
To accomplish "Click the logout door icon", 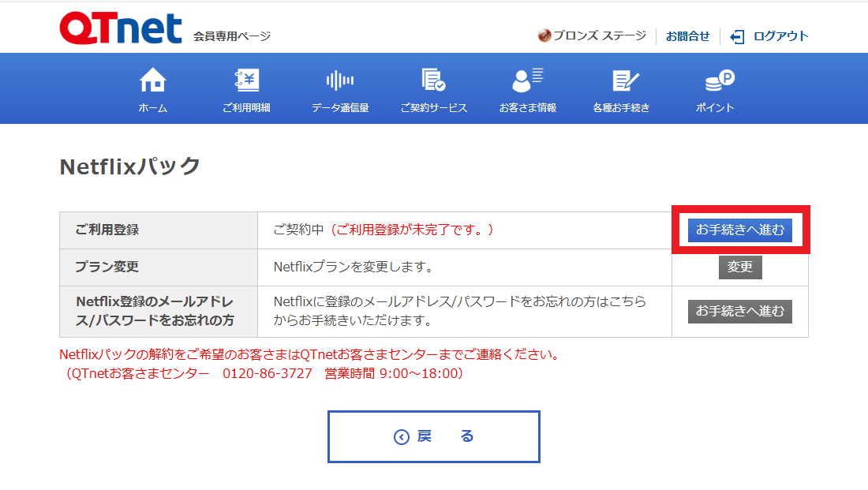I will pyautogui.click(x=737, y=36).
